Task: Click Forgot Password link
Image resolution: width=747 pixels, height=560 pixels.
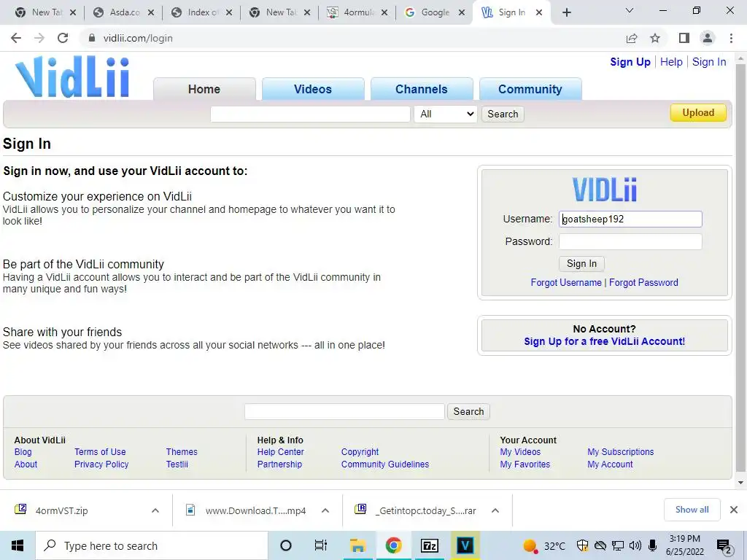Action: 643,282
